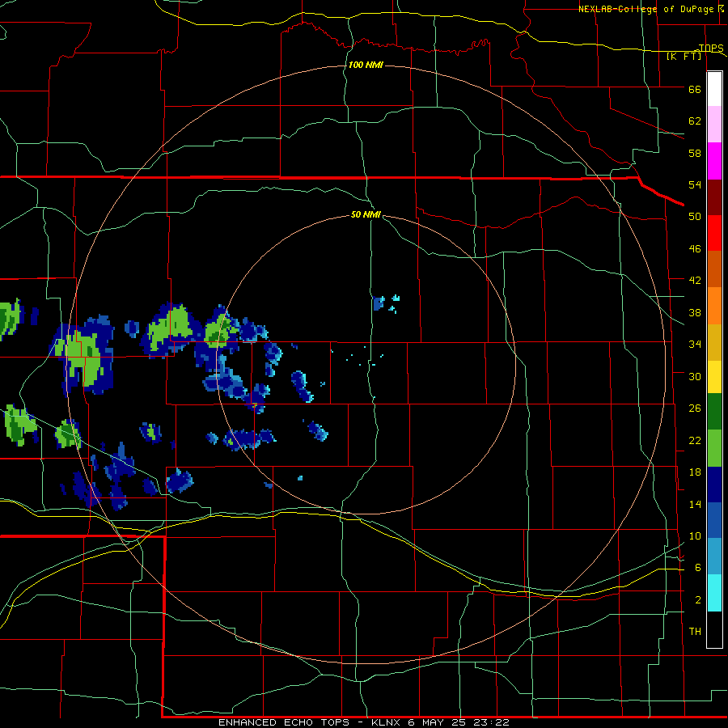Click legend value '34'

click(x=695, y=345)
